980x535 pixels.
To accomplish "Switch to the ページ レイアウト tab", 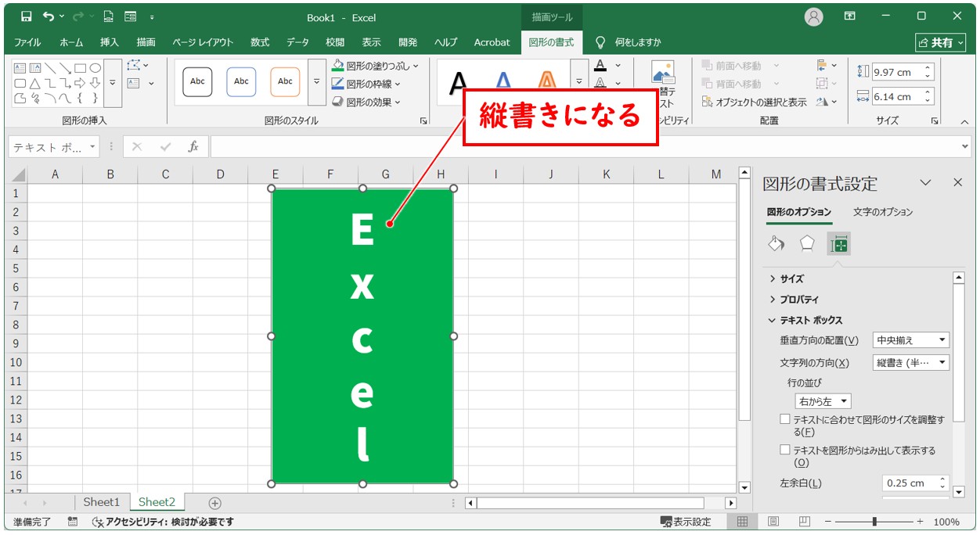I will (x=203, y=42).
